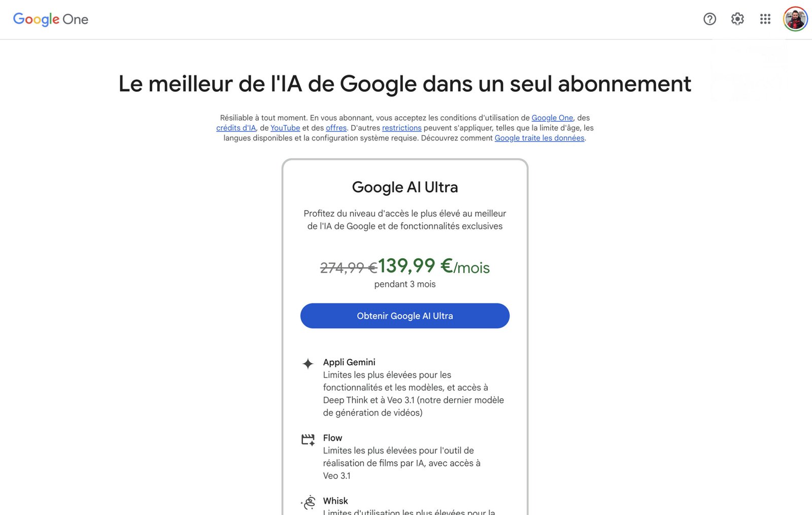812x515 pixels.
Task: Click the Whisk feature icon
Action: coord(308,502)
